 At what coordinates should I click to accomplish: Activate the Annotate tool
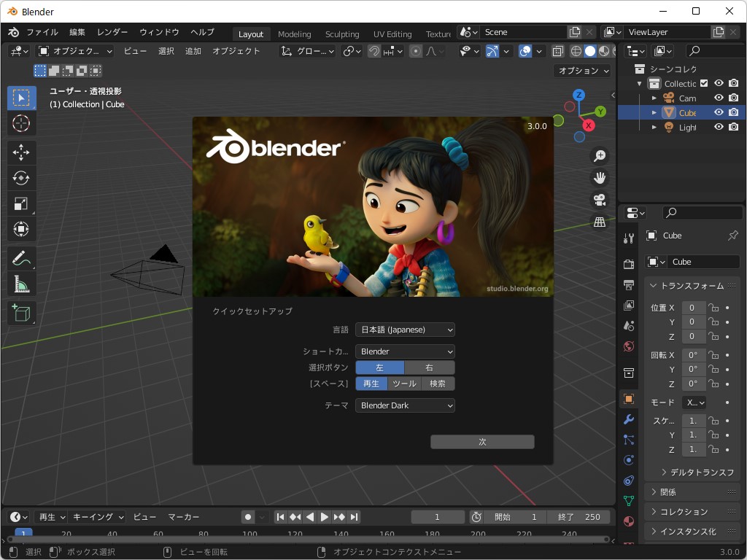(21, 257)
